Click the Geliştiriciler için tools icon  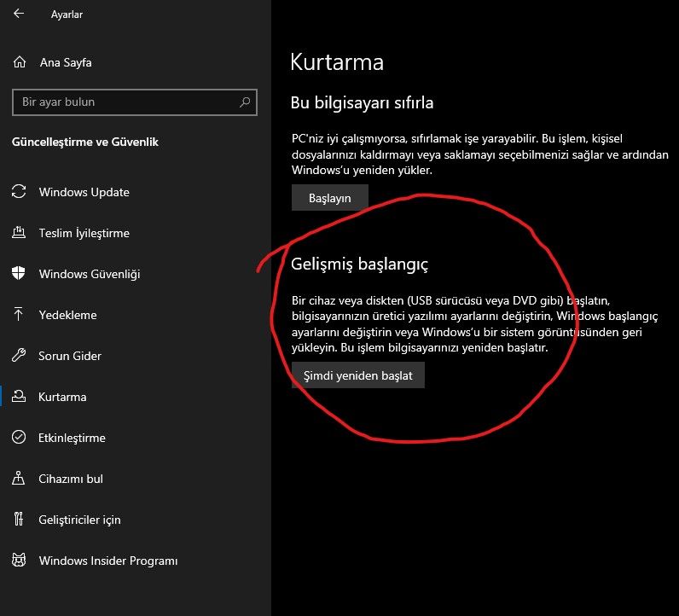[19, 519]
